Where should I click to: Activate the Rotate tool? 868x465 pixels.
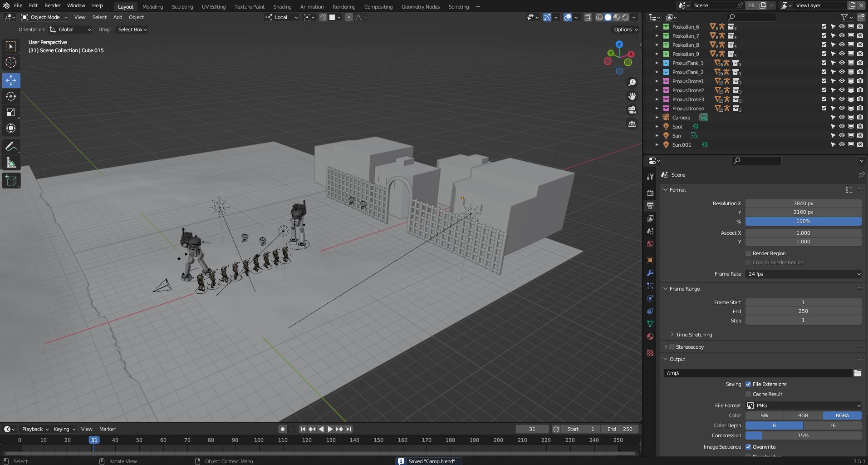click(11, 96)
